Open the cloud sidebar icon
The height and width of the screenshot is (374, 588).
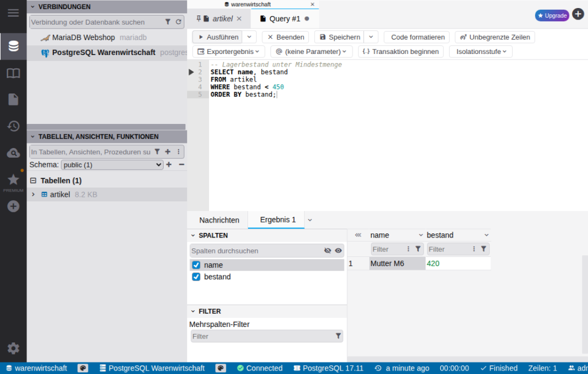(x=13, y=153)
